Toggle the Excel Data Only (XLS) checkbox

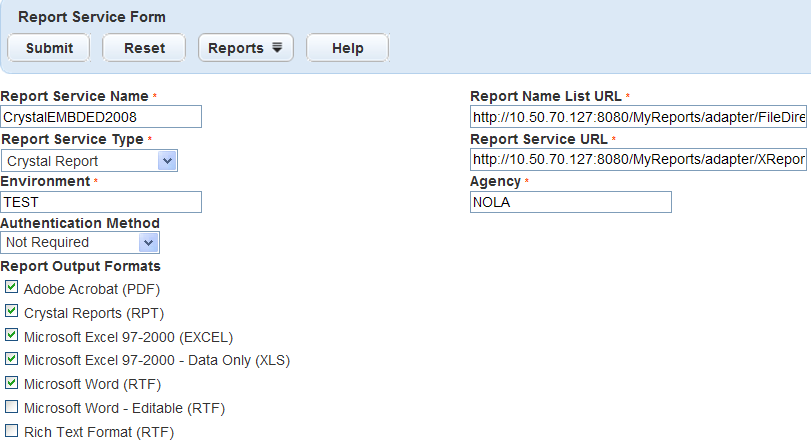click(x=11, y=359)
